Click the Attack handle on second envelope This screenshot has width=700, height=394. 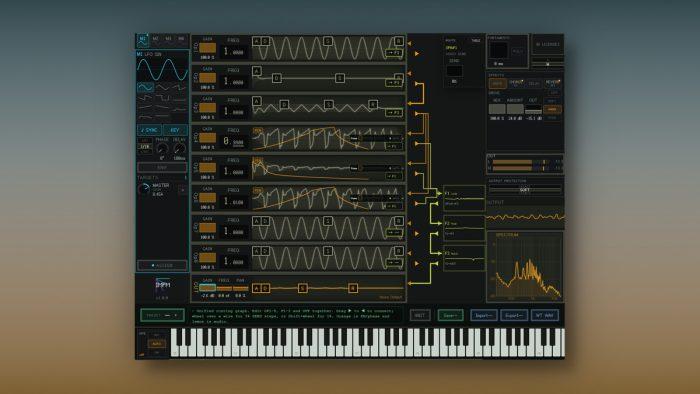256,71
